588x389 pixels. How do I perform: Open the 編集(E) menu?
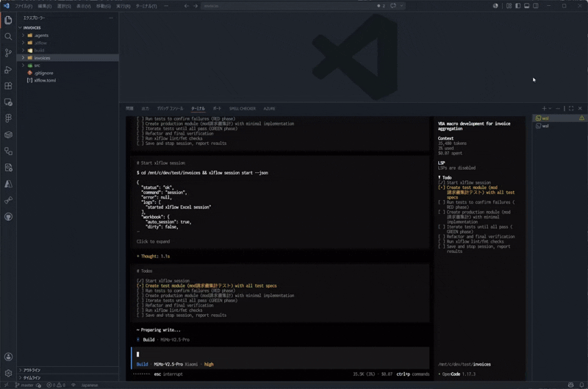point(45,6)
